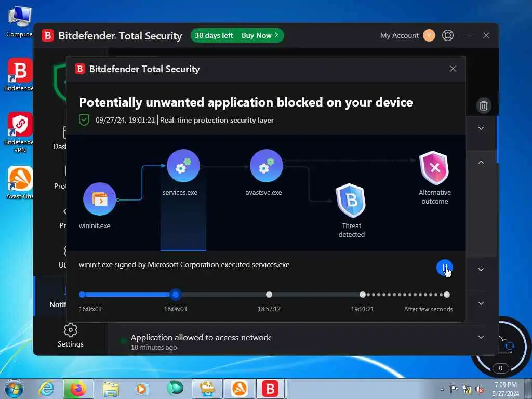Click the Bitdefender widget counter showing 0
The height and width of the screenshot is (399, 532).
[500, 368]
